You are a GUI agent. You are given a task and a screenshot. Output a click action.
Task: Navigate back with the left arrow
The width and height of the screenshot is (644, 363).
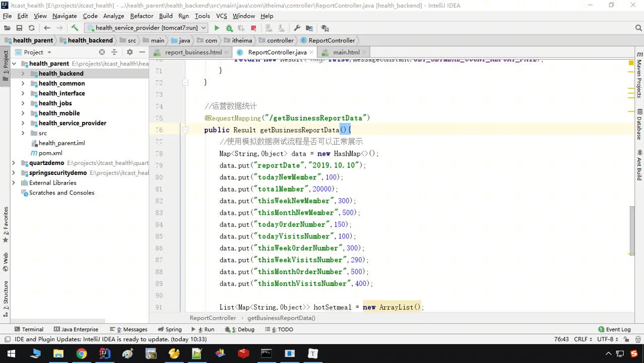click(47, 28)
